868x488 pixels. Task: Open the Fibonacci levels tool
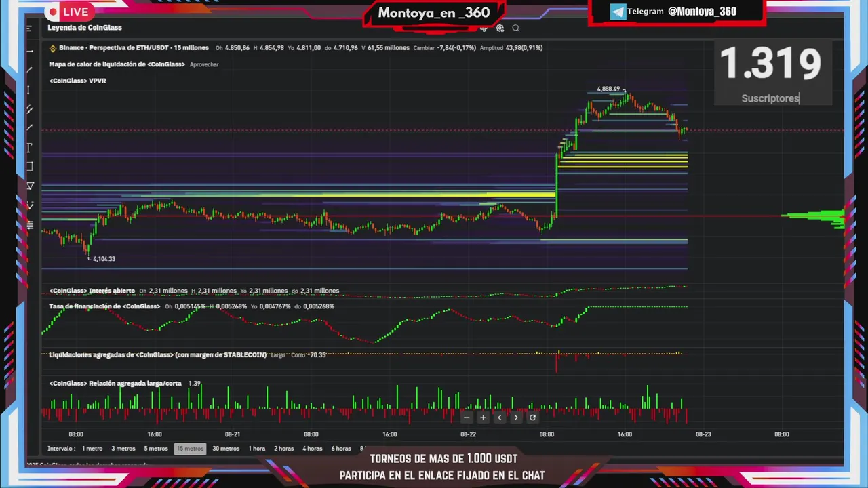pos(29,225)
